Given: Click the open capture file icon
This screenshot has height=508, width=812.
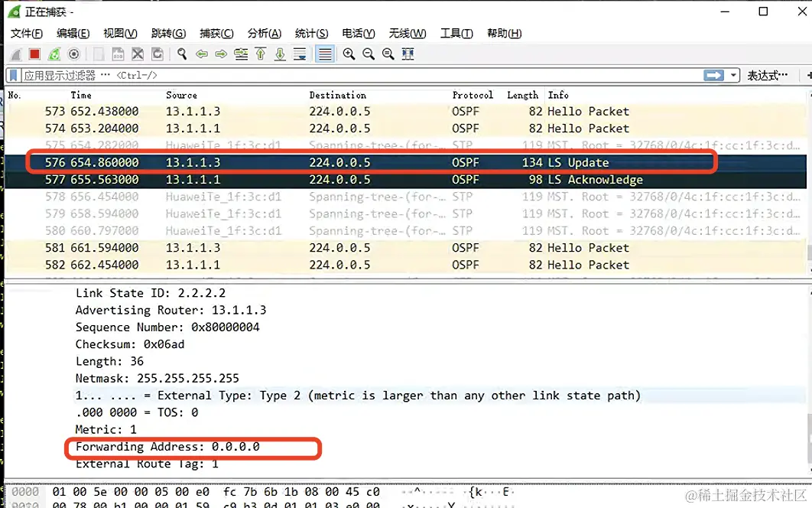Looking at the screenshot, I should point(99,54).
